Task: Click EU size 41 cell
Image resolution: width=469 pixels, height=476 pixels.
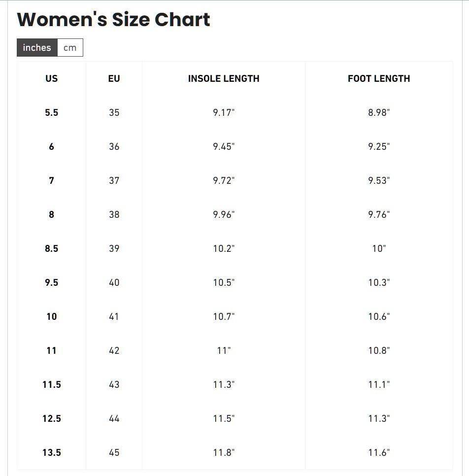Action: click(x=114, y=317)
